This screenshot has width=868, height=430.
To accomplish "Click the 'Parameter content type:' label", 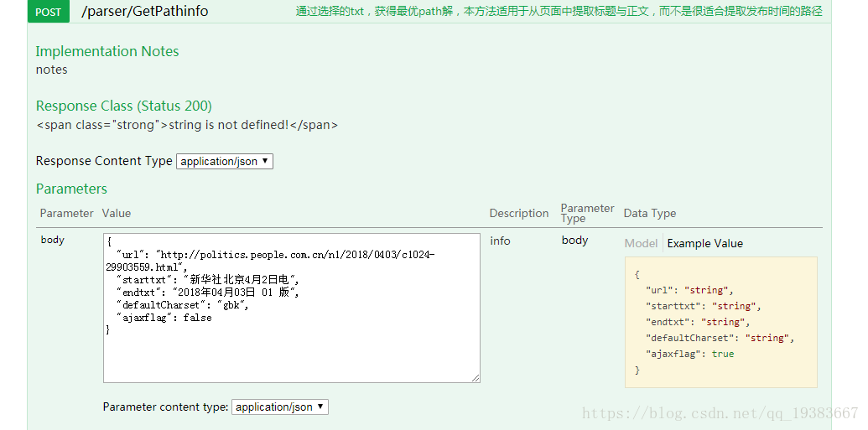I will pos(165,407).
